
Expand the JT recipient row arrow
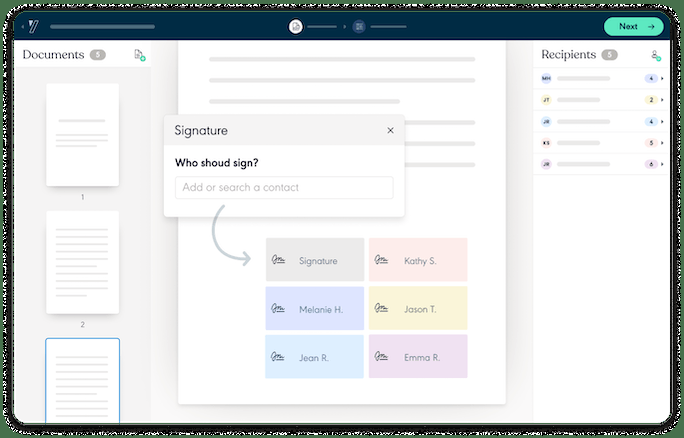[662, 100]
